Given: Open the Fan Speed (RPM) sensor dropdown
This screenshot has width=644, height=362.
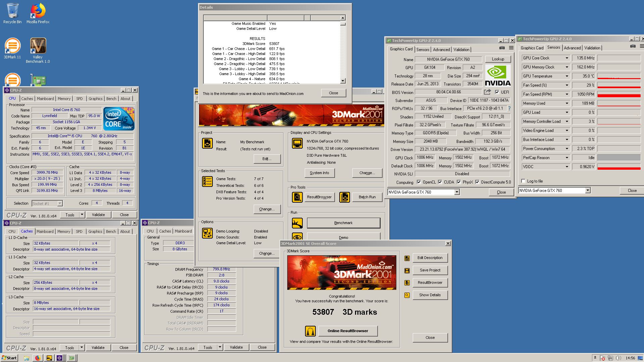Looking at the screenshot, I should 567,94.
